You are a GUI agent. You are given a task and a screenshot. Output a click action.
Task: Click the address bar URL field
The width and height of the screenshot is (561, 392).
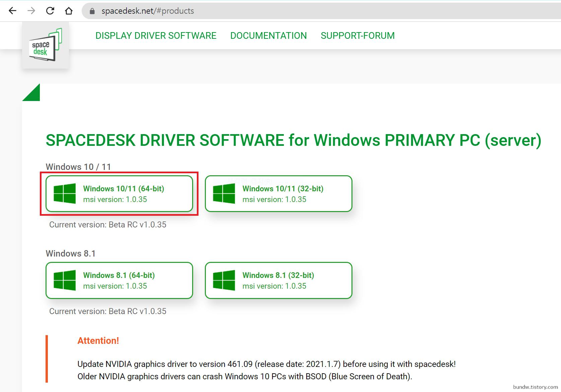tap(321, 11)
